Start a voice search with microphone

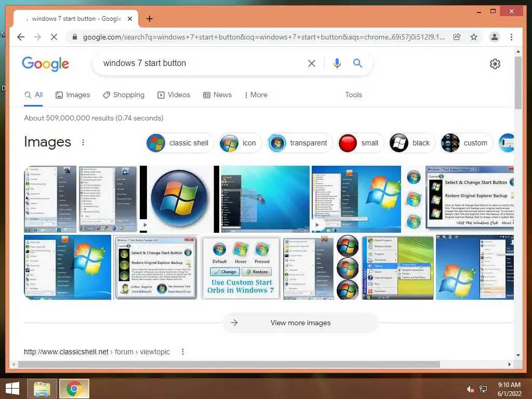(x=337, y=63)
